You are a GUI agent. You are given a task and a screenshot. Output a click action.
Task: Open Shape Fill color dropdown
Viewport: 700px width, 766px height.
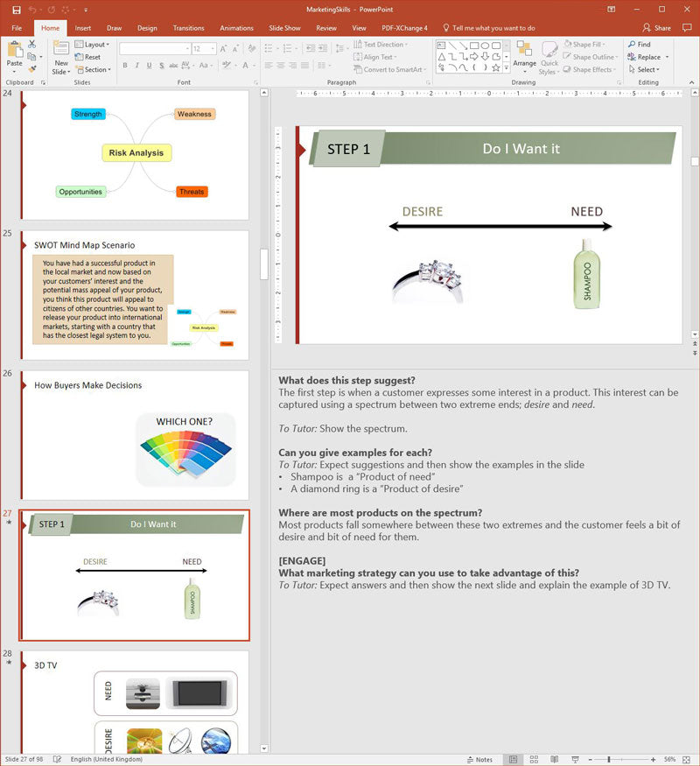click(x=584, y=44)
